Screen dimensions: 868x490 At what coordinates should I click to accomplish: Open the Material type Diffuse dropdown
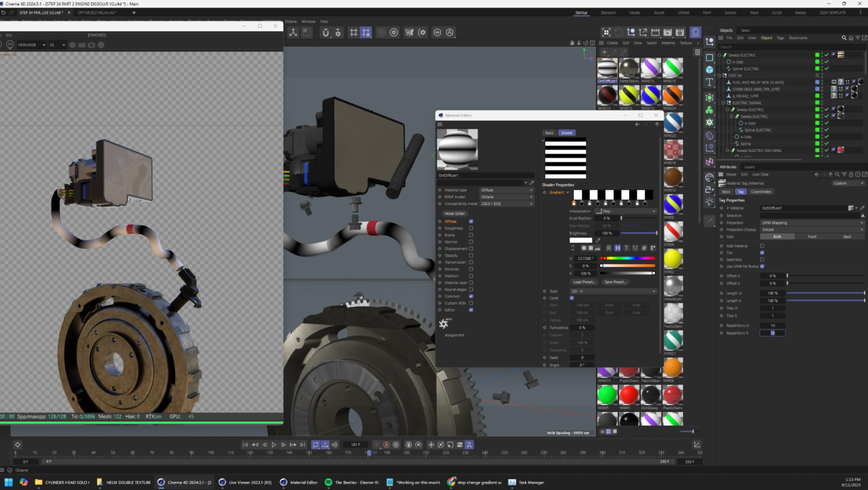pyautogui.click(x=507, y=190)
